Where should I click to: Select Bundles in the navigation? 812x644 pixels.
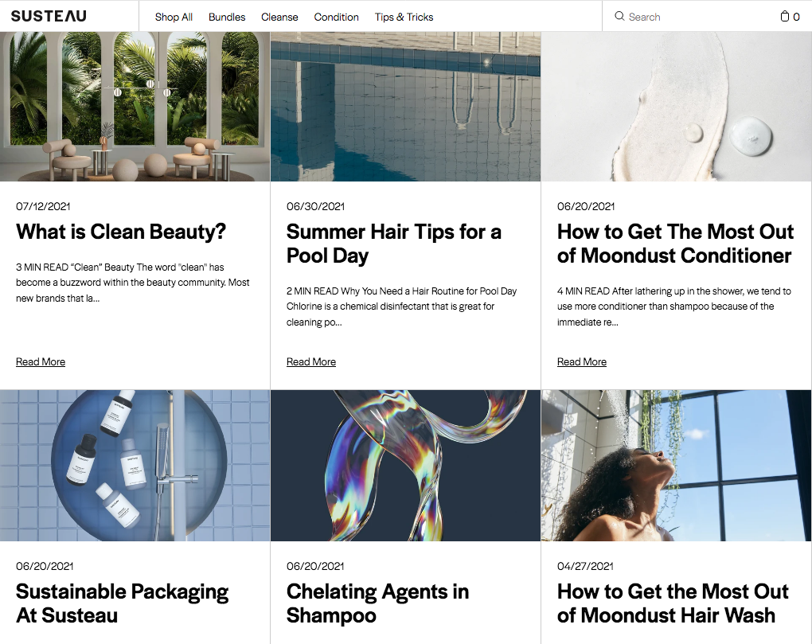227,17
